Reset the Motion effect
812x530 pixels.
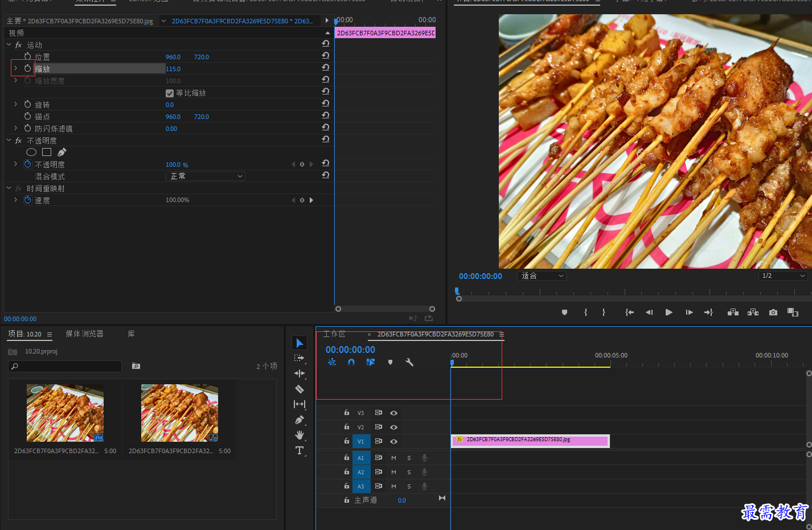coord(326,43)
